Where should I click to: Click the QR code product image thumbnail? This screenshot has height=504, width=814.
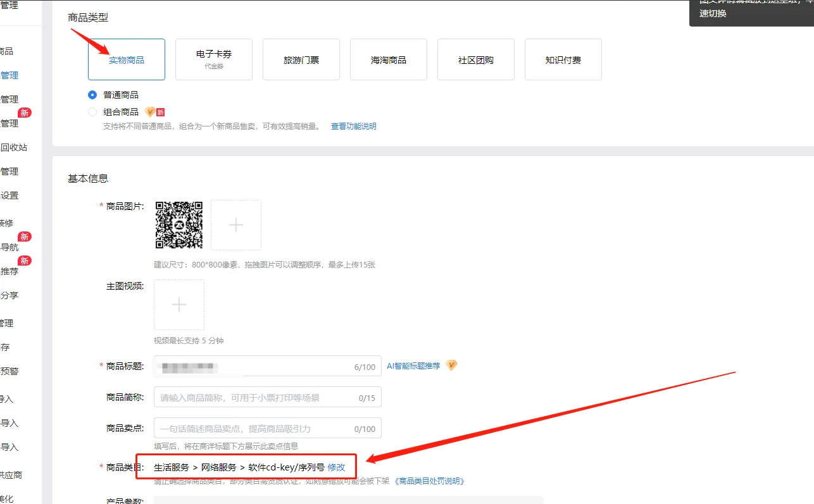click(x=179, y=224)
